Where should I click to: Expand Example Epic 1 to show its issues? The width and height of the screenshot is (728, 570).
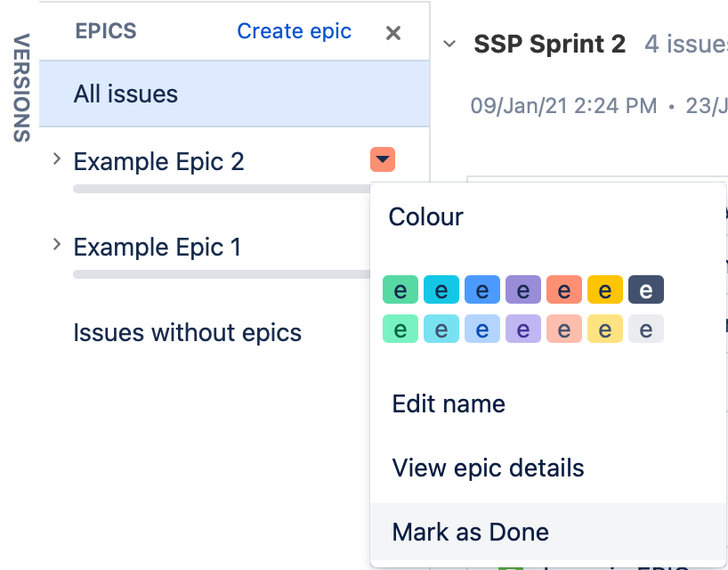(56, 246)
